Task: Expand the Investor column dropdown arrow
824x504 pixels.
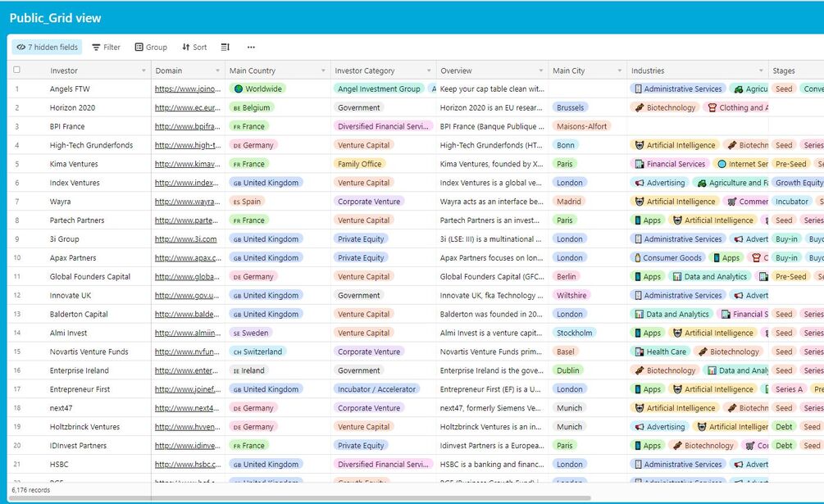Action: pyautogui.click(x=143, y=70)
